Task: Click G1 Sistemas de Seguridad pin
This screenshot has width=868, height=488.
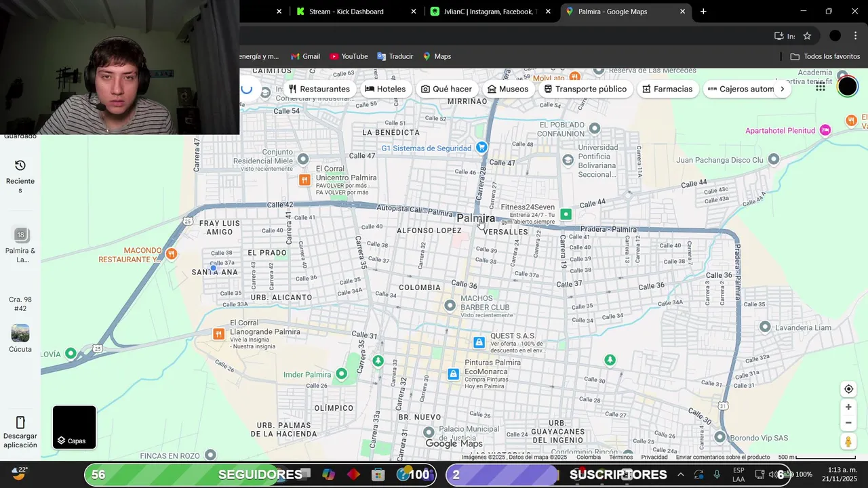Action: (x=481, y=147)
